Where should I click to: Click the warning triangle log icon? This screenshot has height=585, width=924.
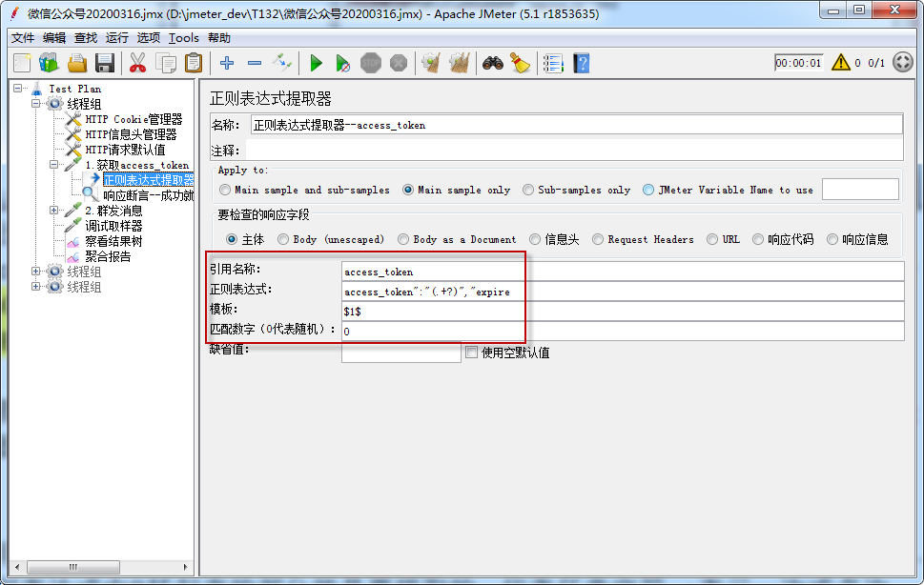coord(841,62)
